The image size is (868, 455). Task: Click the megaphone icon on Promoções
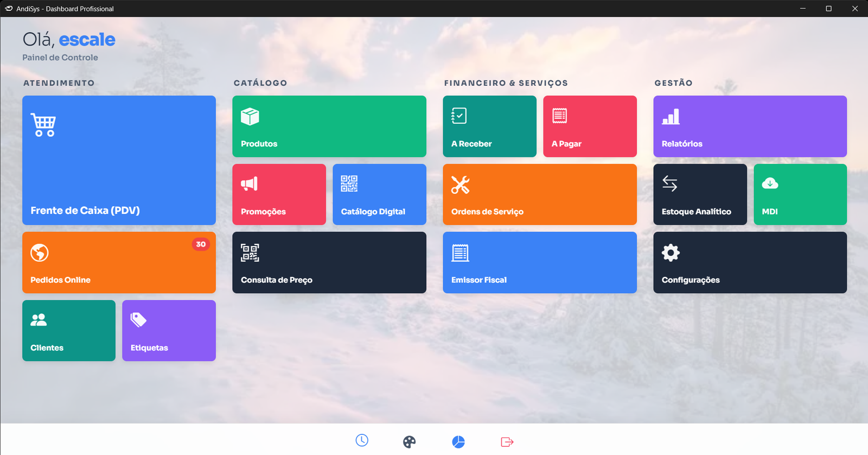tap(250, 184)
